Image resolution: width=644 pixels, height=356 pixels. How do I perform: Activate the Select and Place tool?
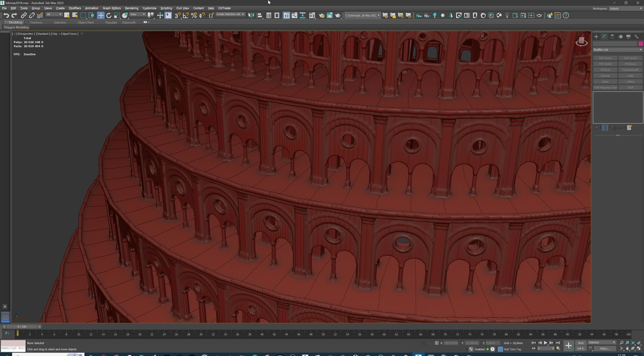point(125,15)
